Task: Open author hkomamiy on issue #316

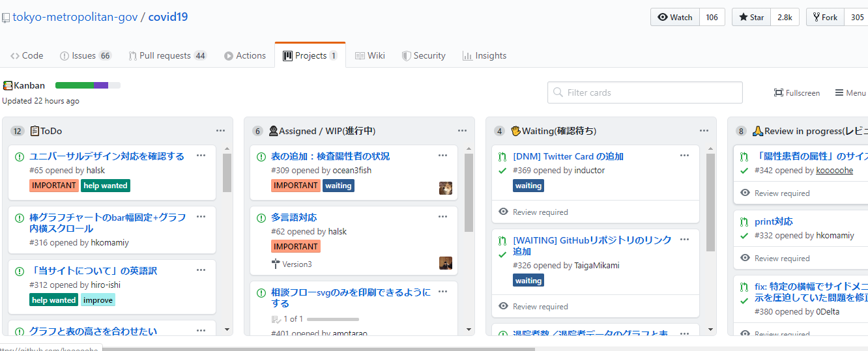Action: coord(108,243)
